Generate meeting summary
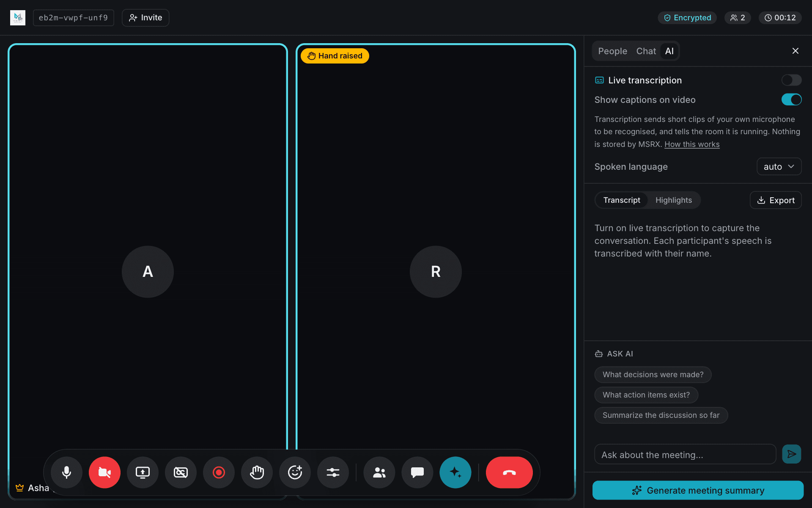Viewport: 812px width, 508px height. (698, 490)
